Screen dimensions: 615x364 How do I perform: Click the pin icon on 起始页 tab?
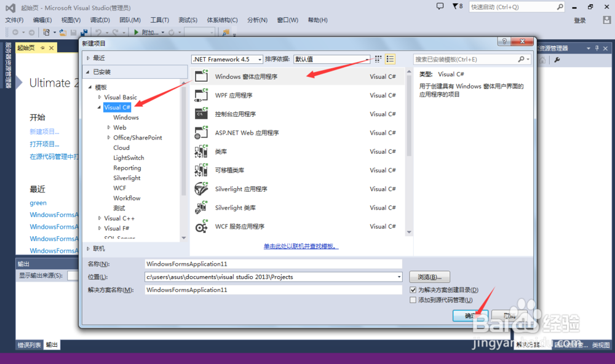(42, 48)
